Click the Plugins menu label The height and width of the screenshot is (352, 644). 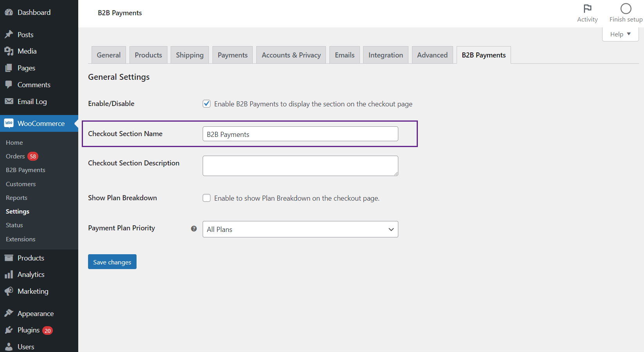coord(29,330)
